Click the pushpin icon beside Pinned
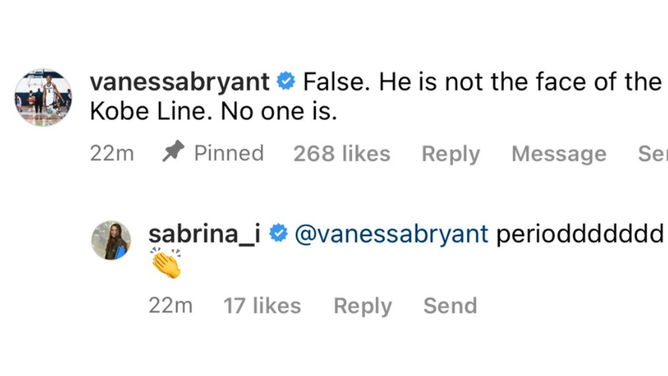This screenshot has width=668, height=376. (173, 151)
